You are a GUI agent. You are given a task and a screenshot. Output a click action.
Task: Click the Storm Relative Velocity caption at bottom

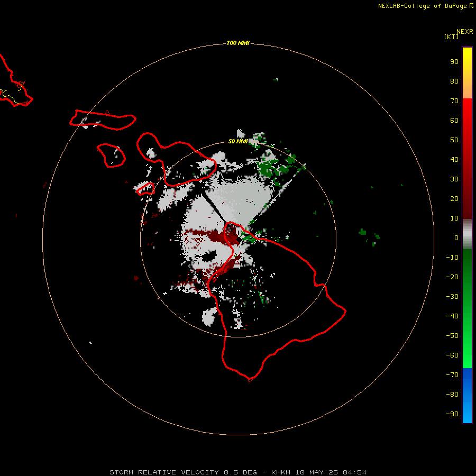click(x=238, y=472)
